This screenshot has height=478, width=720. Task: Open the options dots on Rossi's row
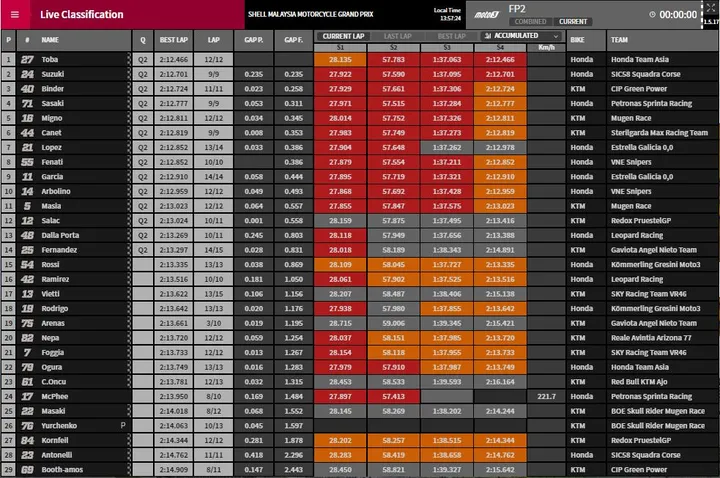(129, 264)
